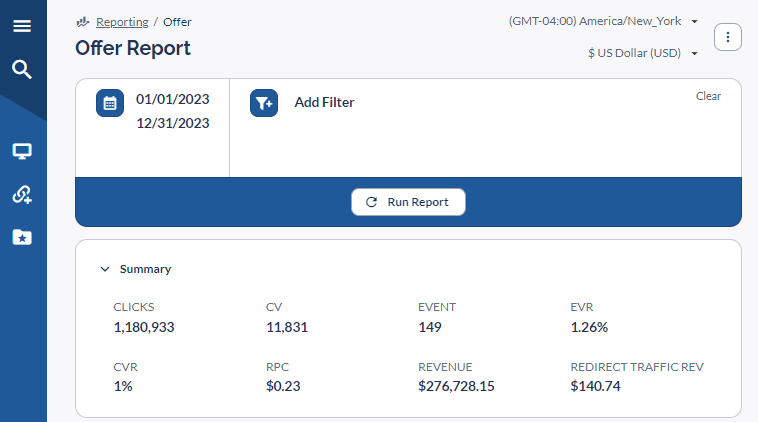
Task: Select the 01/01/2023 start date
Action: (x=172, y=99)
